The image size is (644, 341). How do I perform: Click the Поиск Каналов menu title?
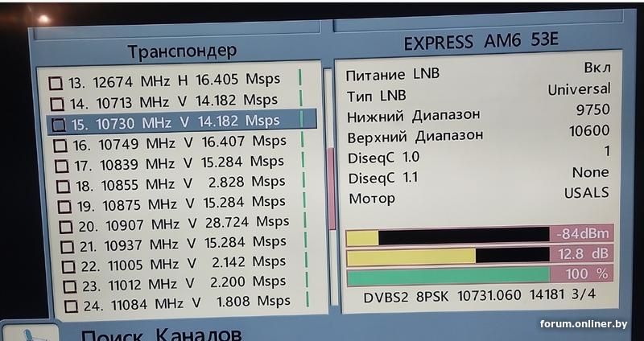(161, 334)
